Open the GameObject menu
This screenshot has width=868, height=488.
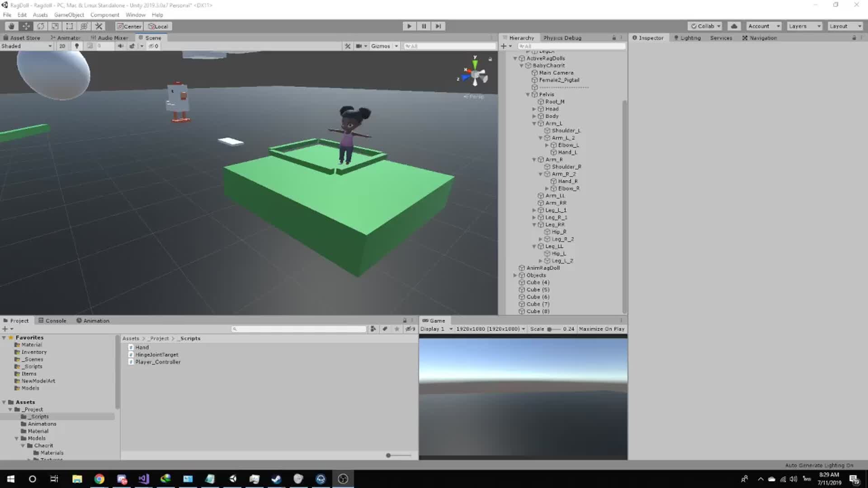coord(69,15)
